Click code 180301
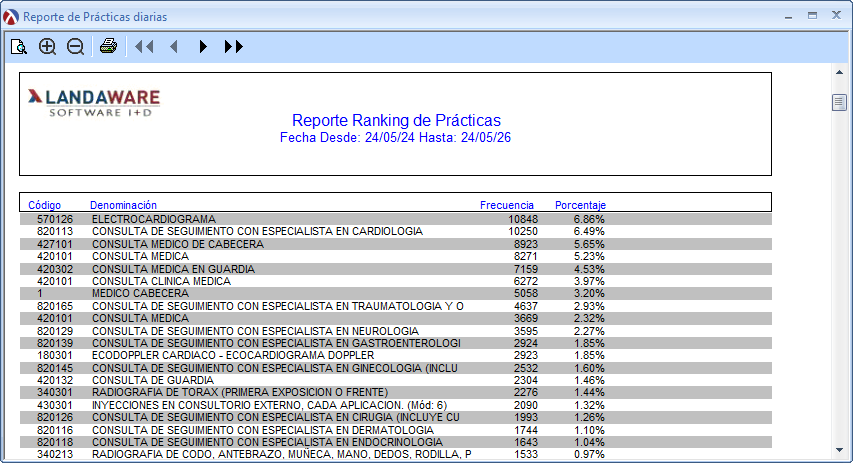 pyautogui.click(x=55, y=355)
